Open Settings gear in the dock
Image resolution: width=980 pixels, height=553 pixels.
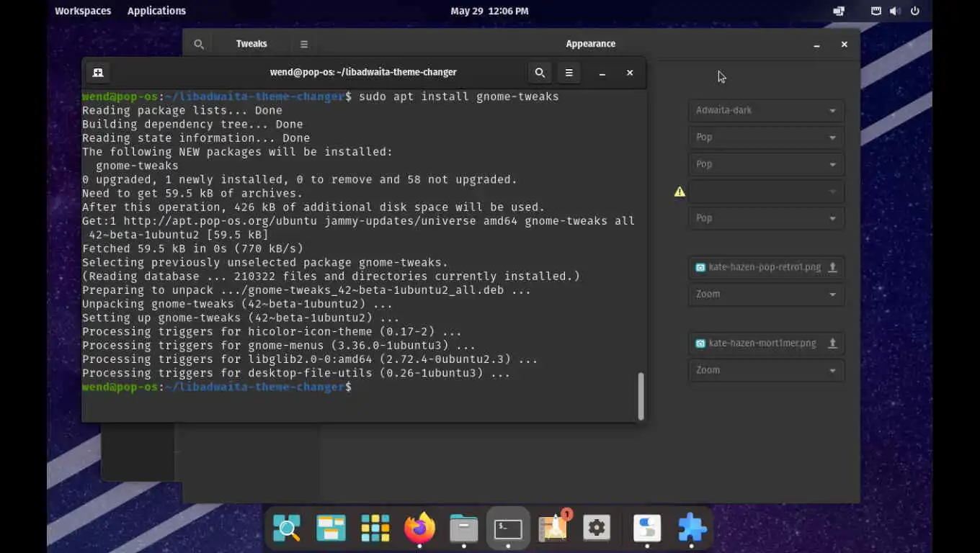click(x=597, y=529)
